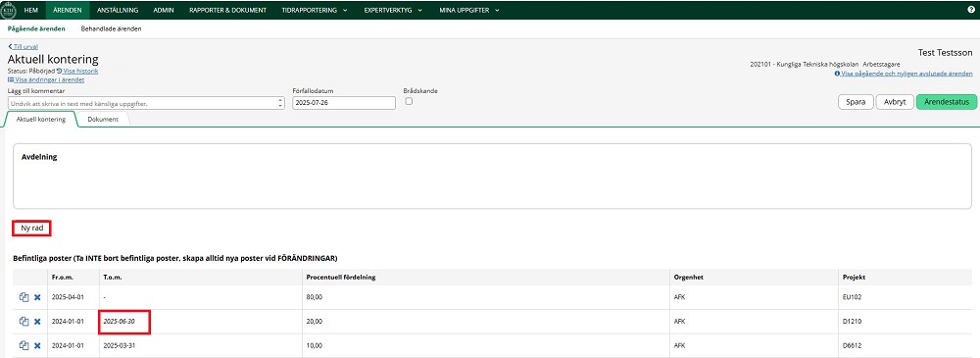The height and width of the screenshot is (358, 980).
Task: Click the 10,00 percentage cell
Action: (x=314, y=345)
